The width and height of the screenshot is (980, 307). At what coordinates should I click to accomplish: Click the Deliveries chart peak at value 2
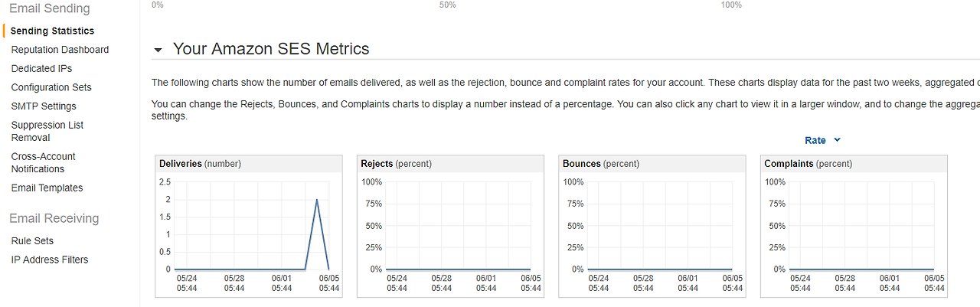(x=317, y=200)
